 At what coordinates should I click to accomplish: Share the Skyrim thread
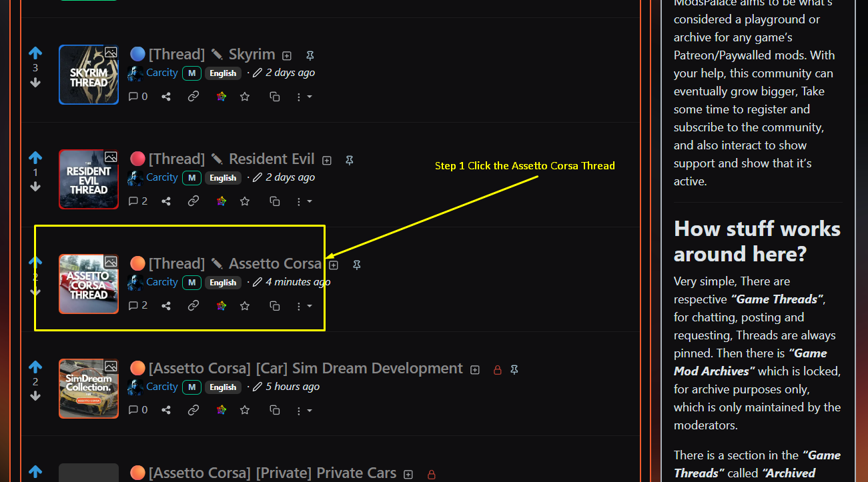click(x=166, y=97)
